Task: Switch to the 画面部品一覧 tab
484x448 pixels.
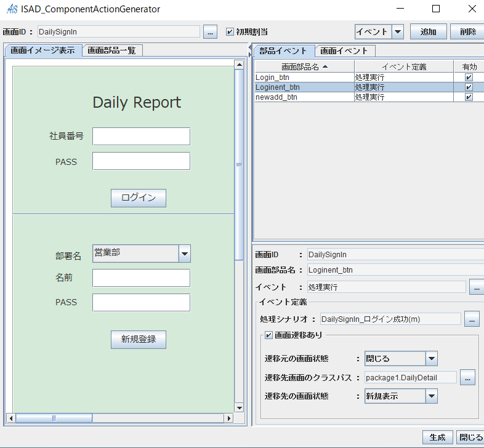Action: [111, 50]
